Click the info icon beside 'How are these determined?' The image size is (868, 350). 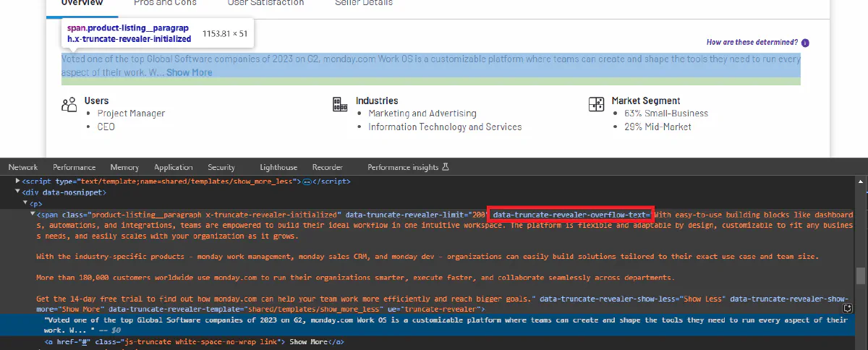[805, 43]
